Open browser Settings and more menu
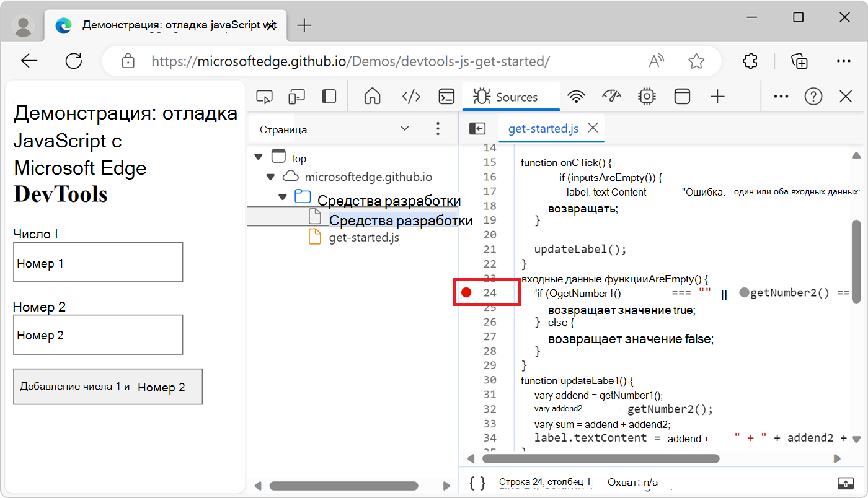Image resolution: width=868 pixels, height=498 pixels. point(844,61)
